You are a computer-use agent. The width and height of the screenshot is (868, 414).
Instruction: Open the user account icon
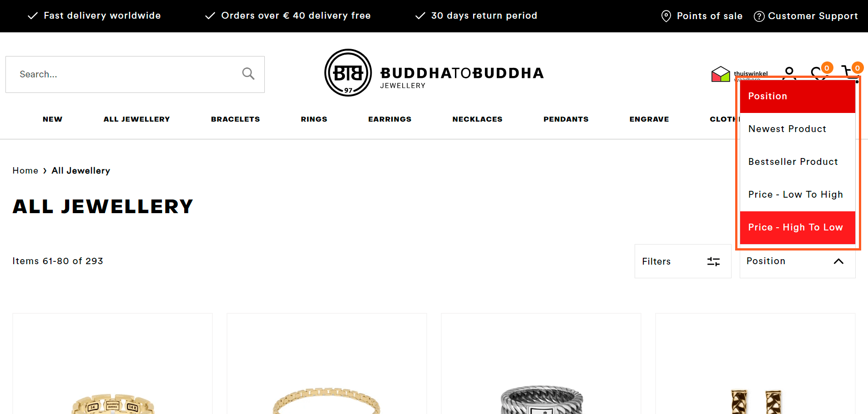click(789, 72)
